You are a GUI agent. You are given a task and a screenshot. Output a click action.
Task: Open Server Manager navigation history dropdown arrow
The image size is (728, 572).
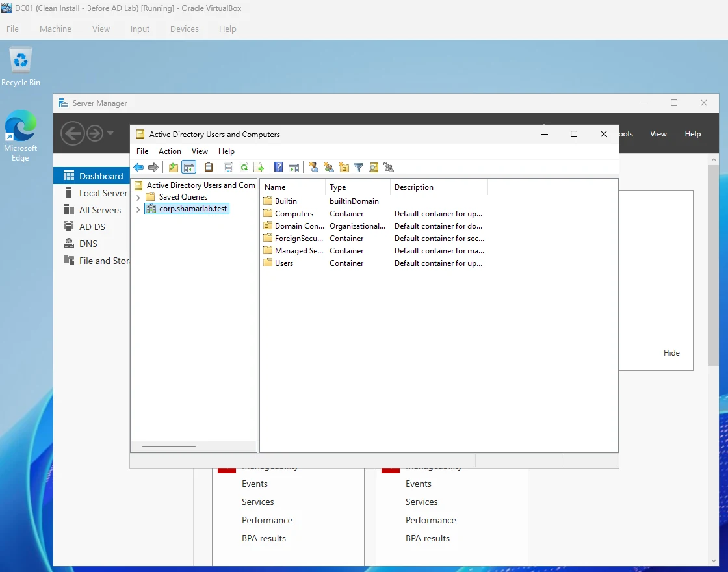click(x=110, y=133)
